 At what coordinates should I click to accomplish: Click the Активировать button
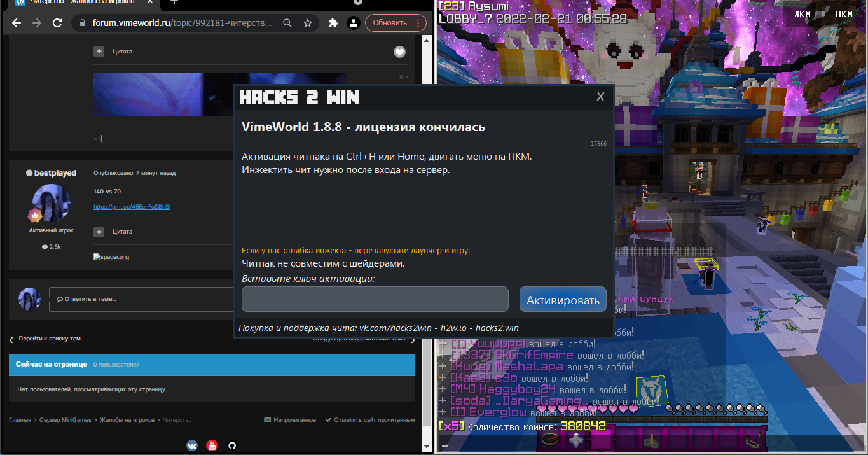(x=563, y=300)
